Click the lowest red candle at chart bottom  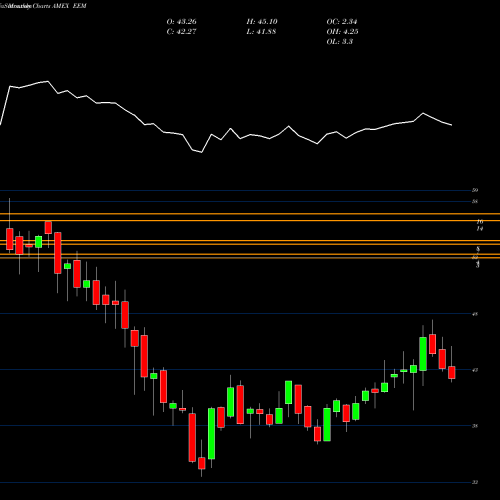(202, 463)
